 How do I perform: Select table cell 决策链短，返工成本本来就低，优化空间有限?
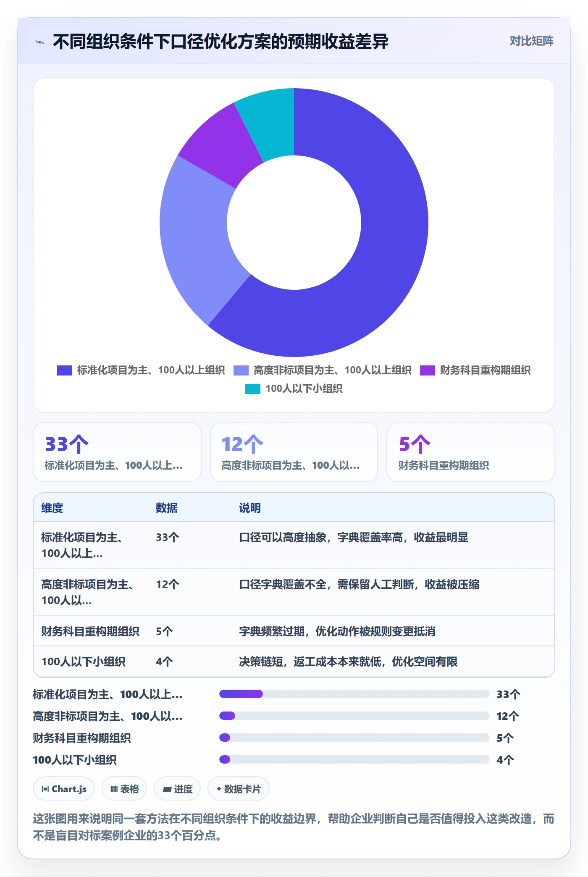click(x=348, y=662)
